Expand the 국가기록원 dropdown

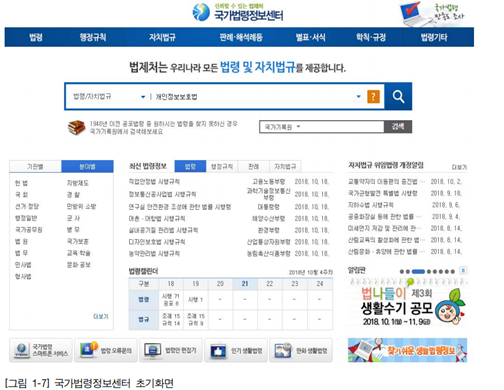pos(298,127)
